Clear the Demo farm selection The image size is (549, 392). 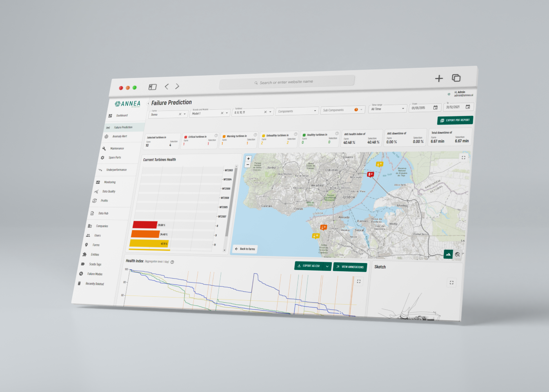coord(180,114)
